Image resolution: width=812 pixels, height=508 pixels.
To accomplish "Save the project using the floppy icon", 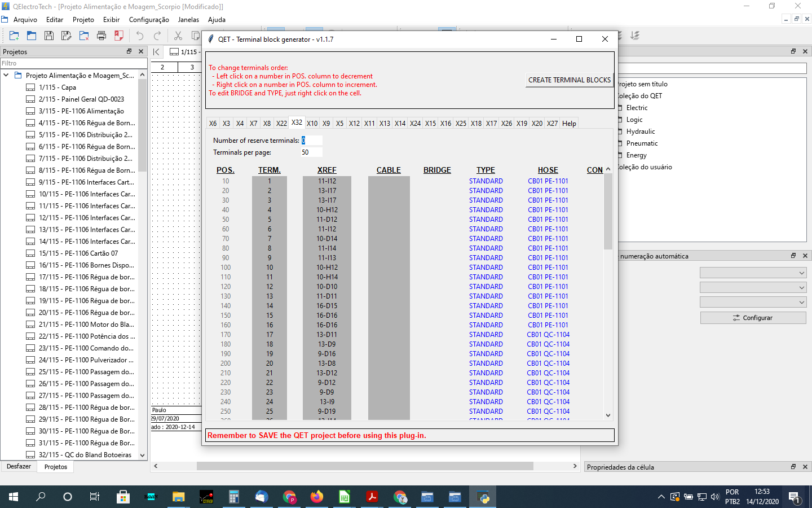I will tap(49, 36).
